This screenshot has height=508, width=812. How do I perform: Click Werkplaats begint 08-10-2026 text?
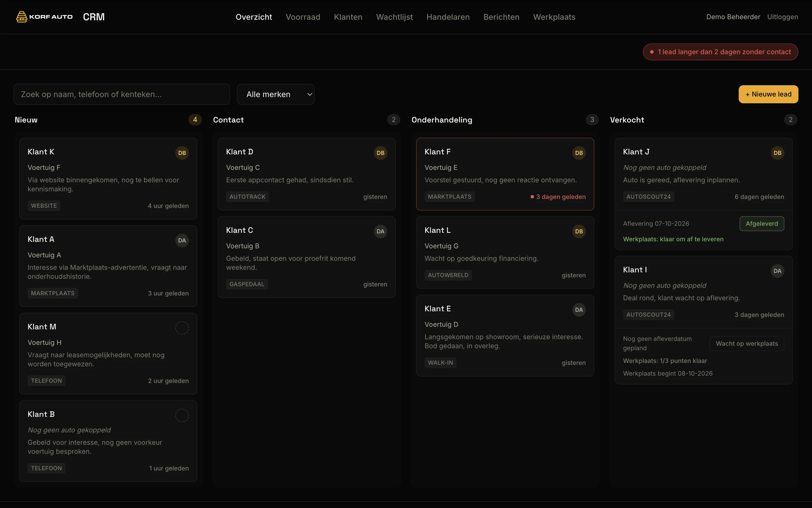click(668, 374)
